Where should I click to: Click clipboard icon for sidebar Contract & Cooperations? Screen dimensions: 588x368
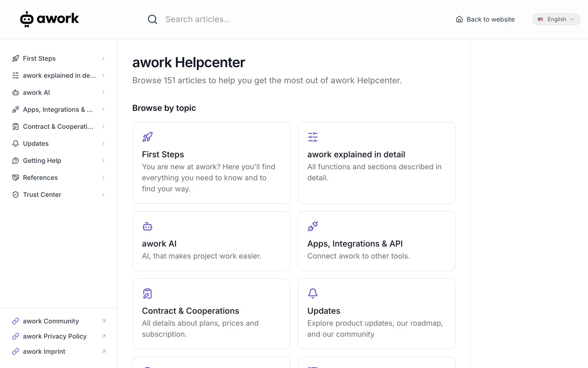[16, 127]
